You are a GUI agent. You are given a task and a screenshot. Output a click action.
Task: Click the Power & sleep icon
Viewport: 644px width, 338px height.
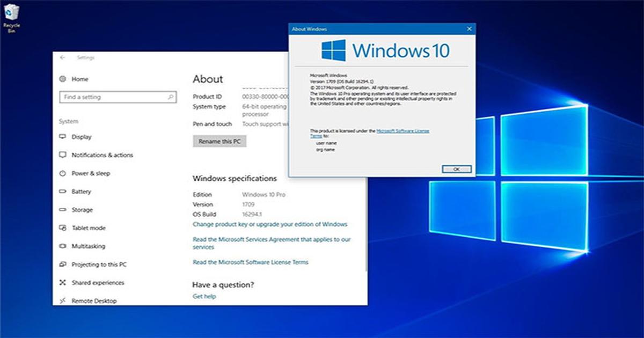[x=62, y=173]
